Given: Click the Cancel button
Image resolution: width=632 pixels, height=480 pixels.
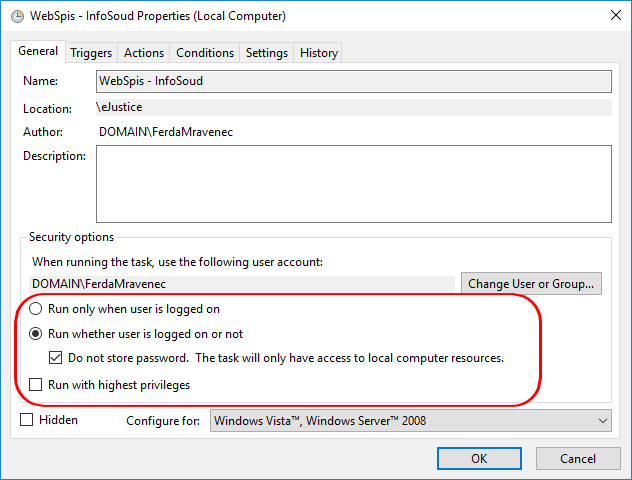Looking at the screenshot, I should (578, 458).
